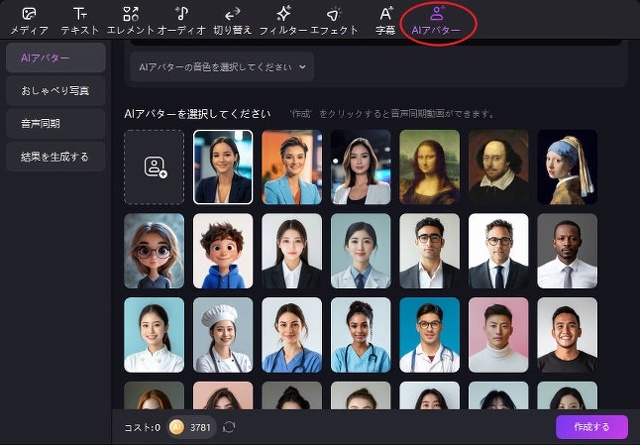Select the 音声同期 sidebar tab
The height and width of the screenshot is (446, 640).
[x=56, y=124]
